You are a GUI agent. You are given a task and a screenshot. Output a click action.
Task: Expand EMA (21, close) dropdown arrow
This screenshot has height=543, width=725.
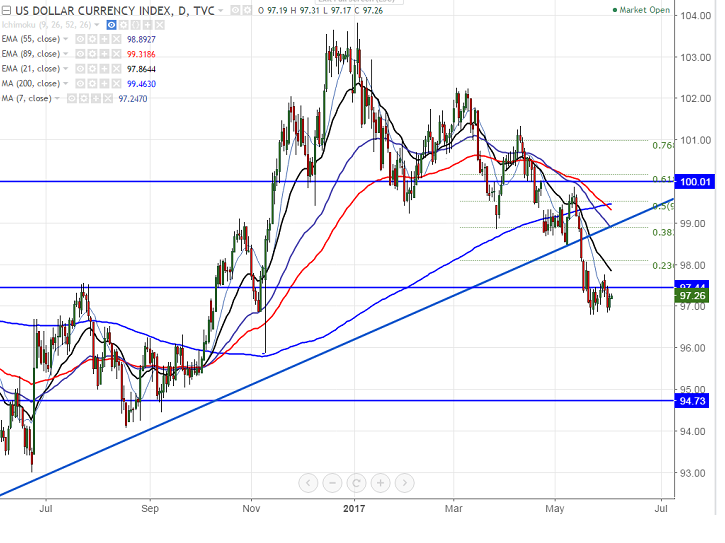pyautogui.click(x=66, y=69)
